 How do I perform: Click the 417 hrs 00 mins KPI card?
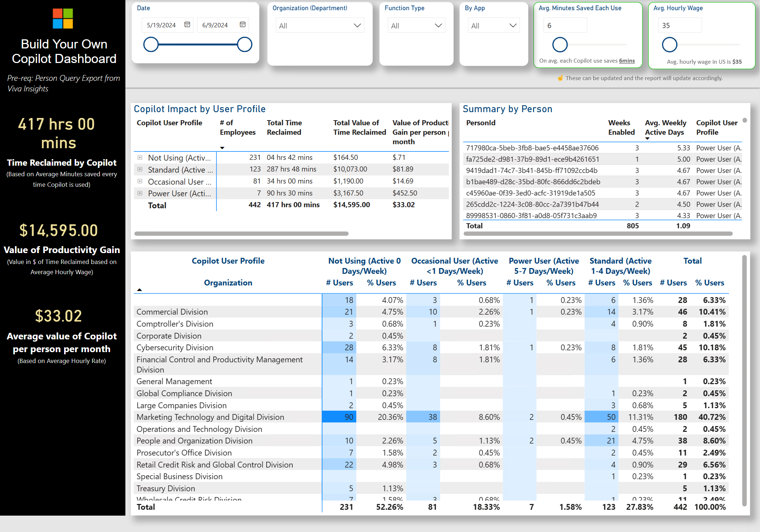[56, 133]
